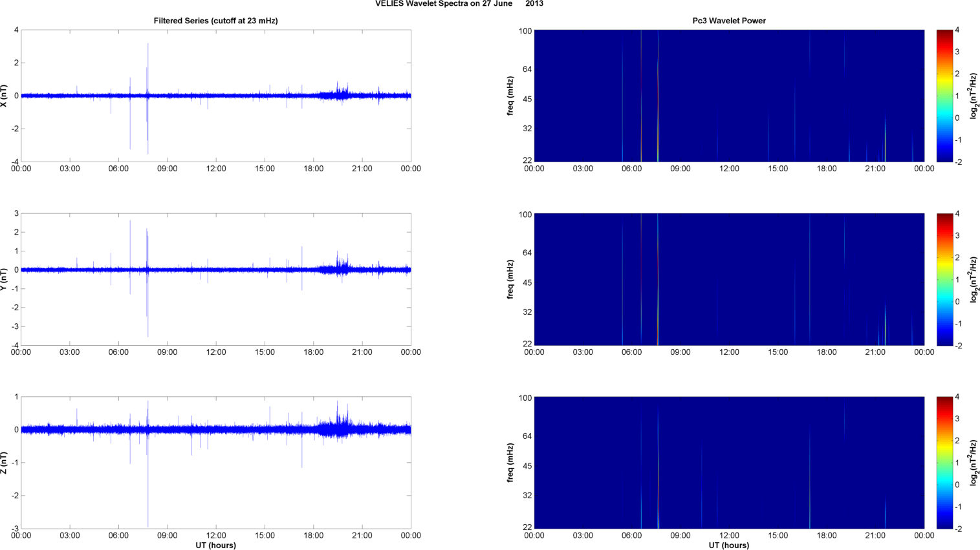The height and width of the screenshot is (550, 980).
Task: Click the main title 'VELIES Wavelet Spectra on 27 June 2013'
Action: (x=459, y=4)
